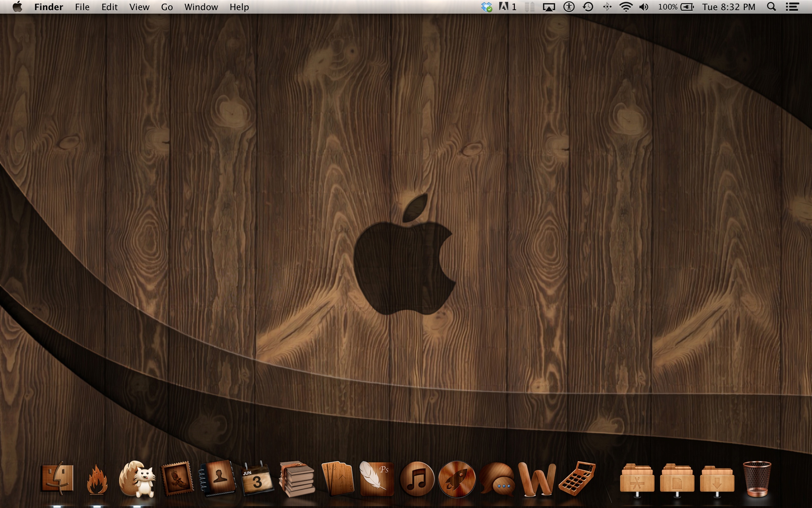Open the wooden Finder icon in the Dock
Viewport: 812px width, 508px height.
[57, 478]
